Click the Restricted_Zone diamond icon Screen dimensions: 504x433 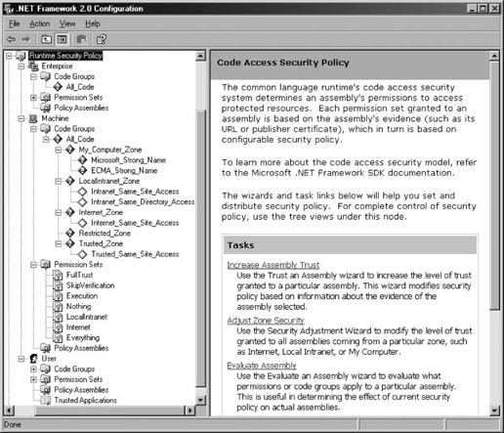(70, 234)
